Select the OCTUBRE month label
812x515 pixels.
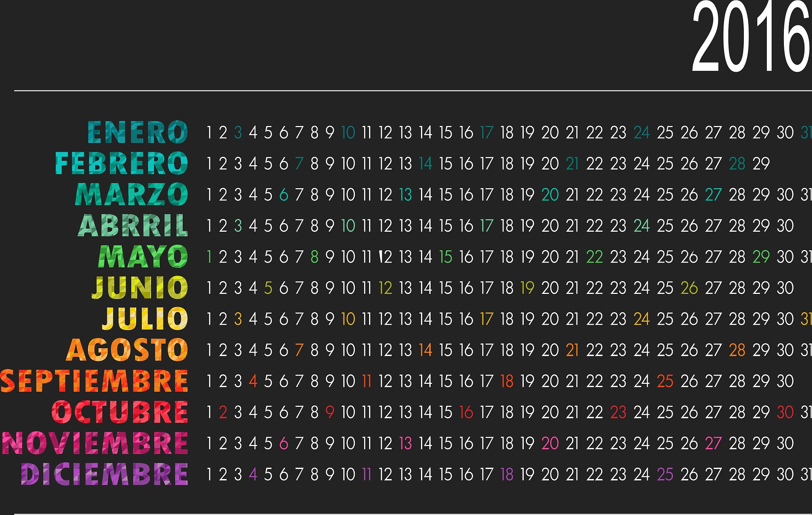pos(120,412)
